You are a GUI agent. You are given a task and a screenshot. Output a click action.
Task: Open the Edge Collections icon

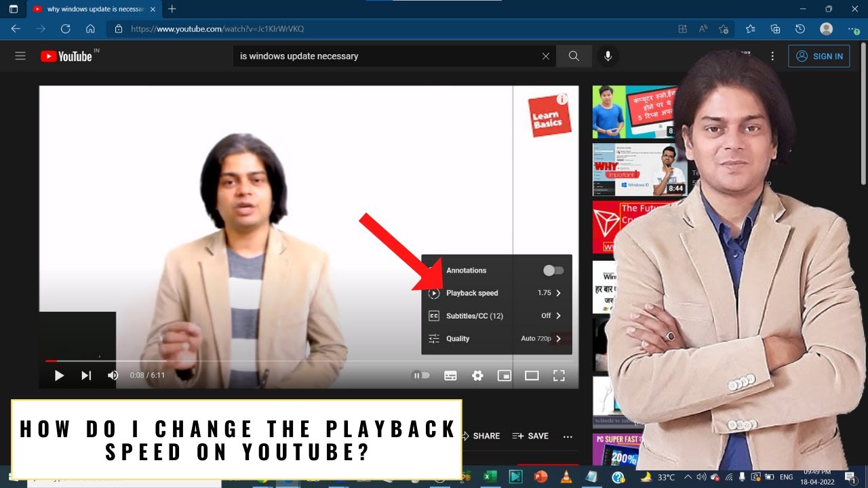[x=775, y=29]
